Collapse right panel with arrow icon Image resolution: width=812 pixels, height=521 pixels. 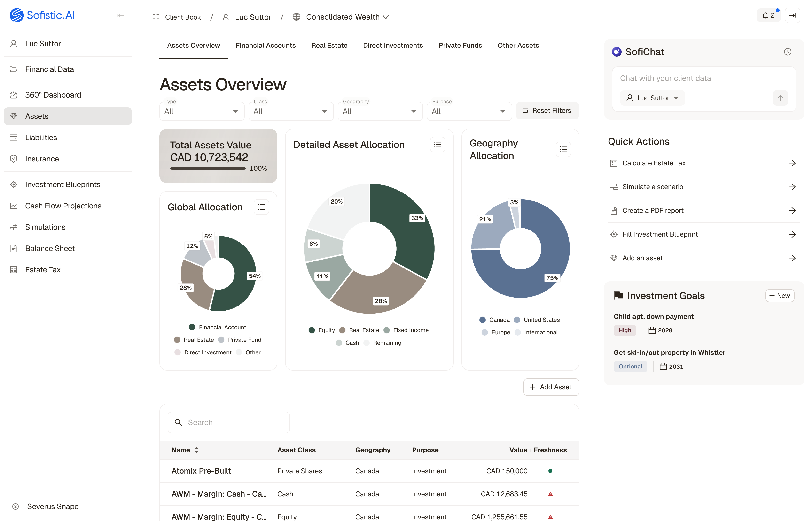[x=792, y=15]
